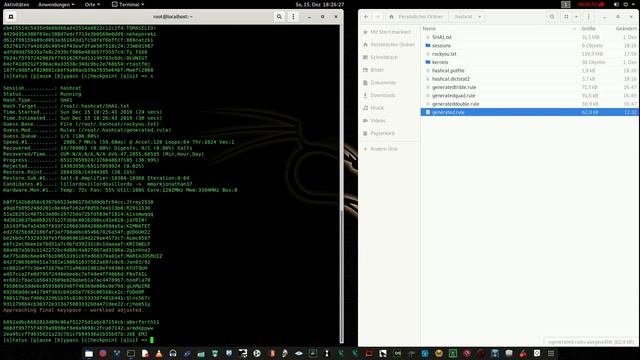Select the rockyou.txt file
Screen dimensions: 640x360
[529, 54]
